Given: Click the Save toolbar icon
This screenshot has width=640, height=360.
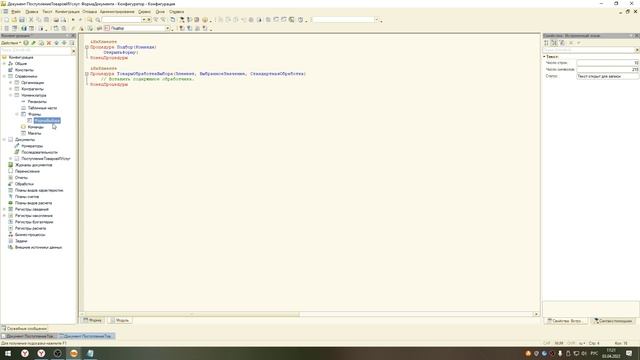Looking at the screenshot, I should coord(22,20).
